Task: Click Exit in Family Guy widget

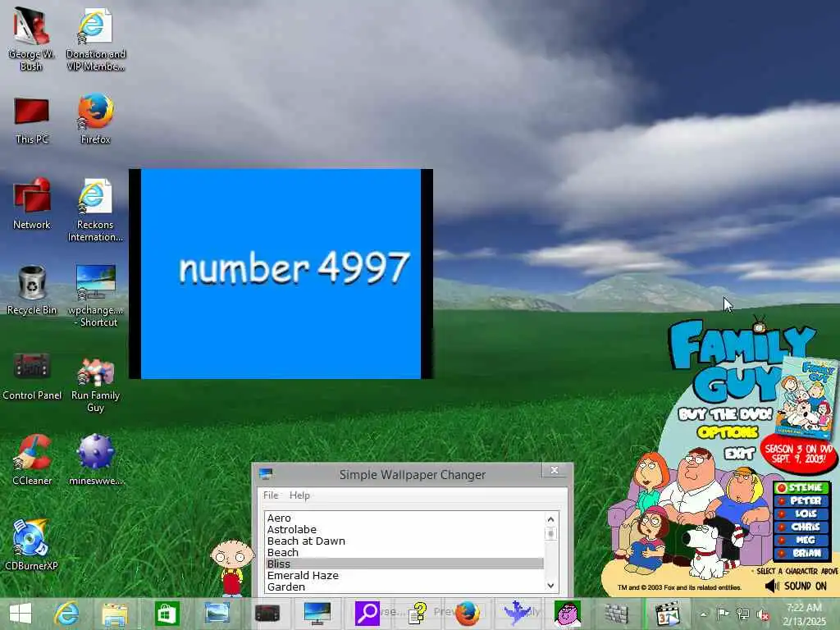Action: (x=740, y=454)
